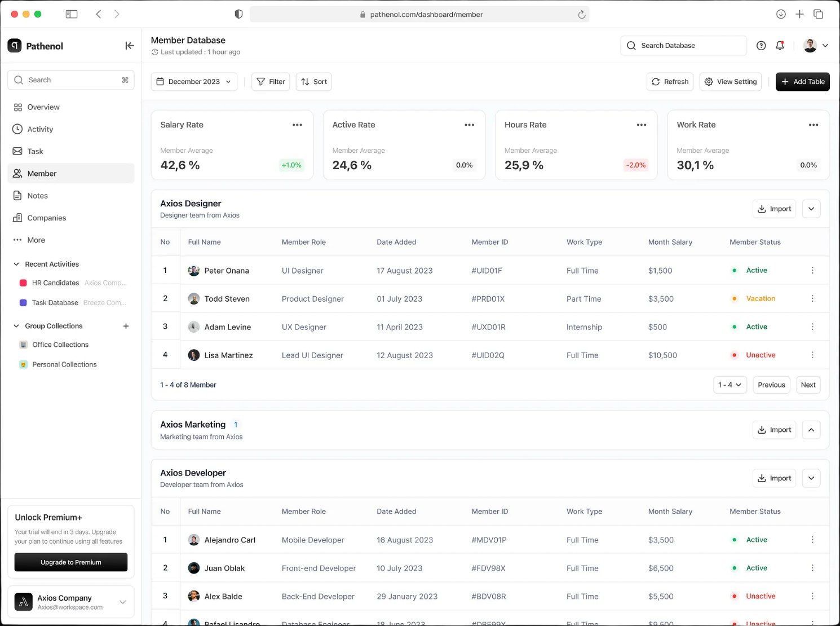Open Companies in sidebar
Image resolution: width=840 pixels, height=626 pixels.
[71, 218]
